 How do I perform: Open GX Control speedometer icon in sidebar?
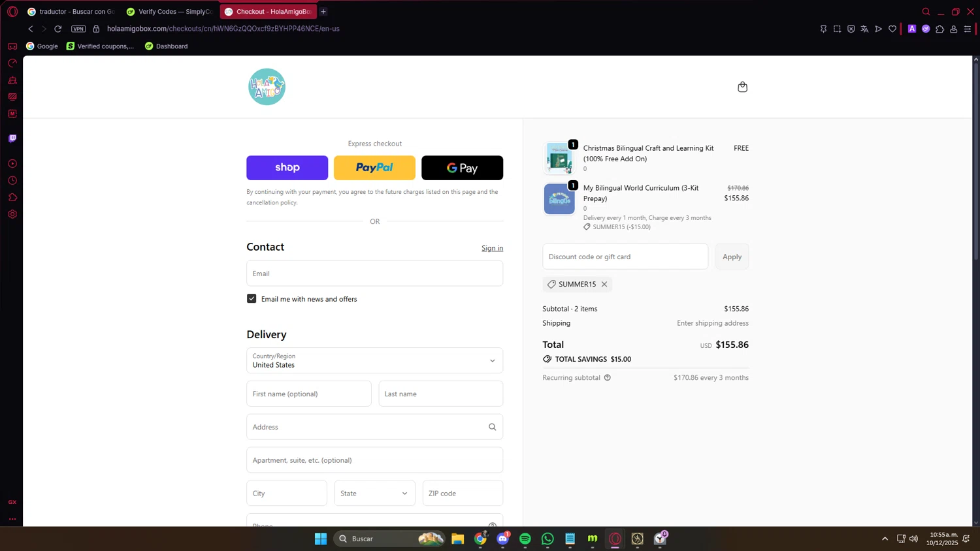(12, 63)
